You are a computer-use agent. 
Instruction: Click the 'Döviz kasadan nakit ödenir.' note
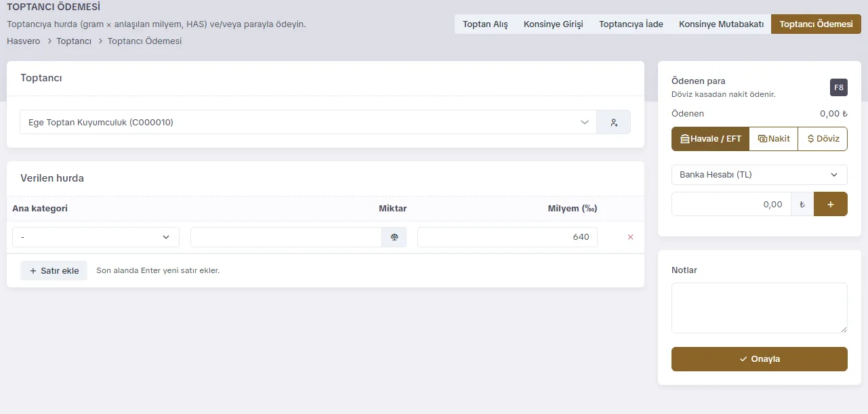click(724, 95)
